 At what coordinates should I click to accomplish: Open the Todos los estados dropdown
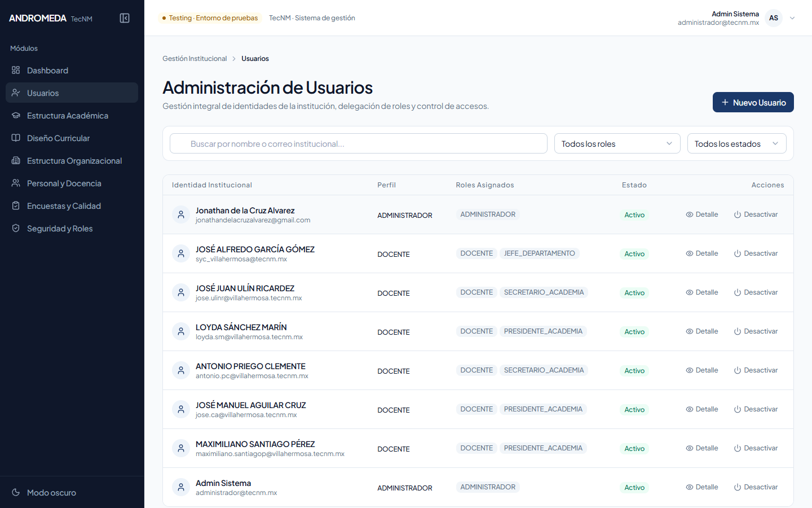737,143
